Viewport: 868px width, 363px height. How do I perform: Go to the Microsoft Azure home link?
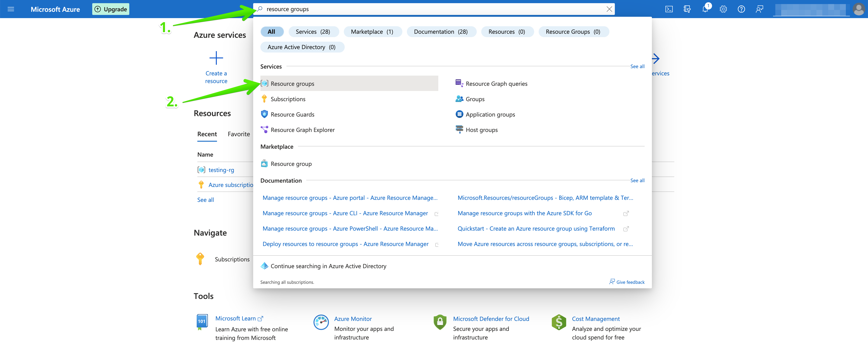coord(55,9)
